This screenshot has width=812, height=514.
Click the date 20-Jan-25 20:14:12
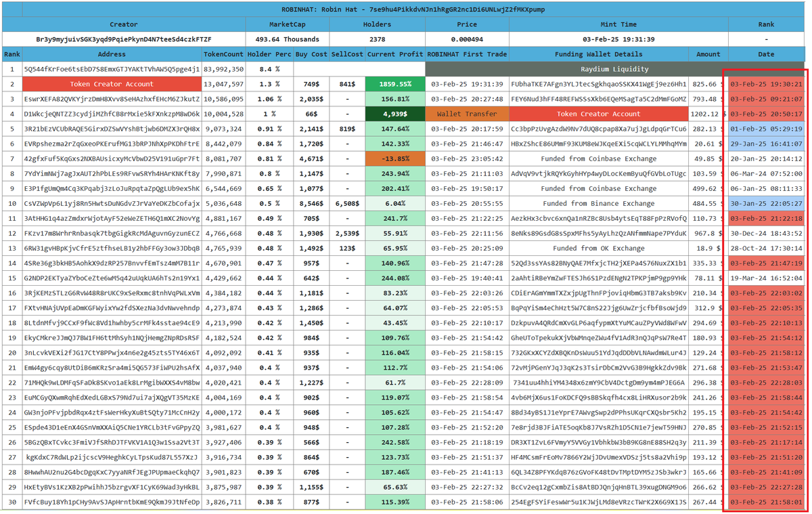[767, 158]
